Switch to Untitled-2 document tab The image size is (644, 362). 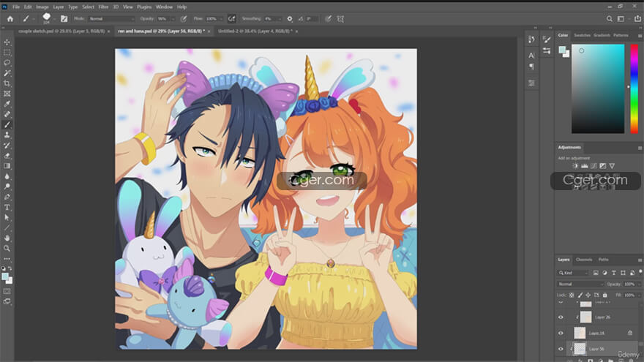pos(255,31)
